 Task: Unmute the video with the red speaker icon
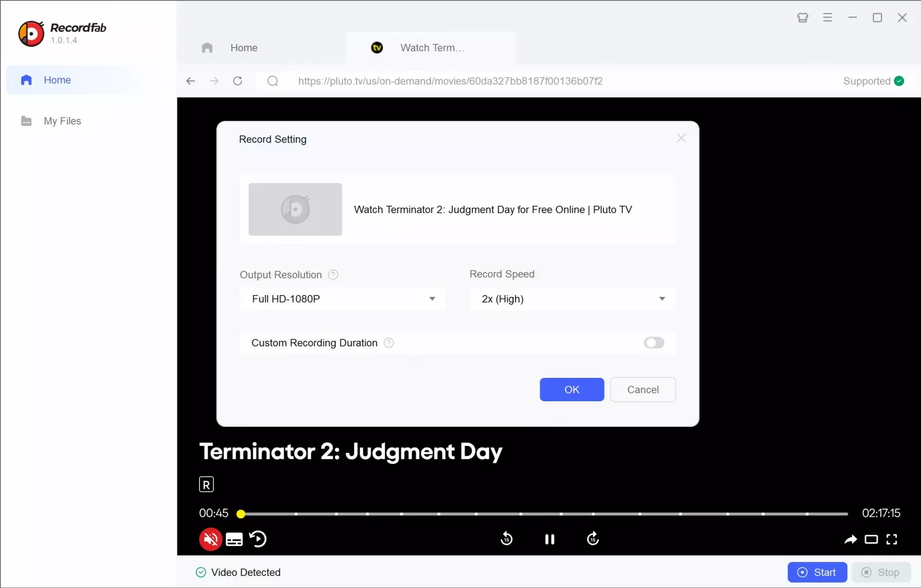click(210, 540)
